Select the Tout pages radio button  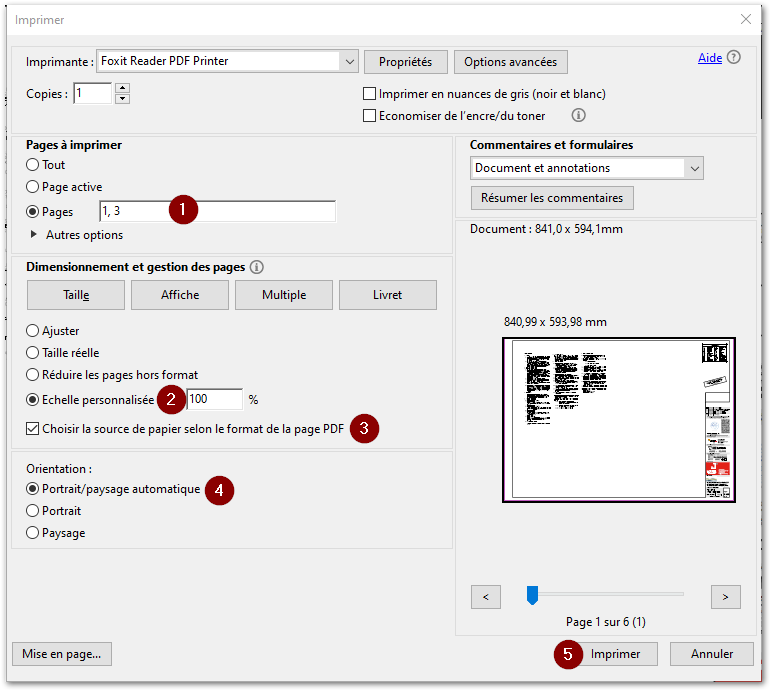tap(33, 165)
